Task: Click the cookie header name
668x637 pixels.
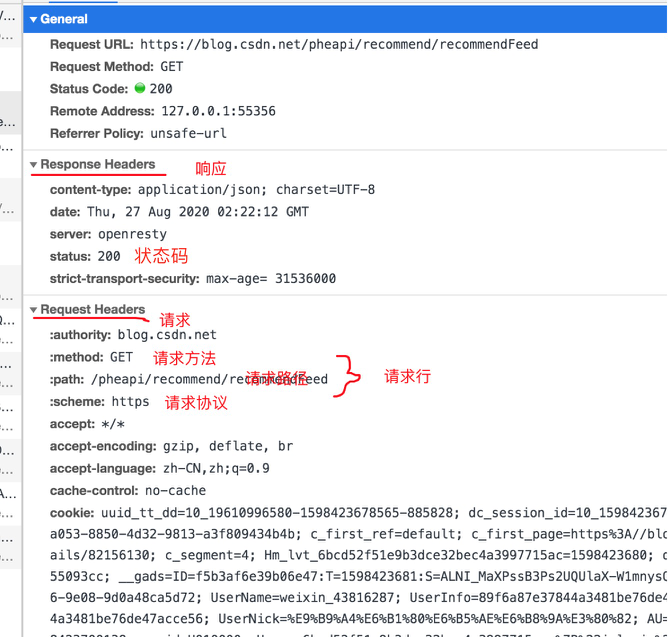Action: 72,513
